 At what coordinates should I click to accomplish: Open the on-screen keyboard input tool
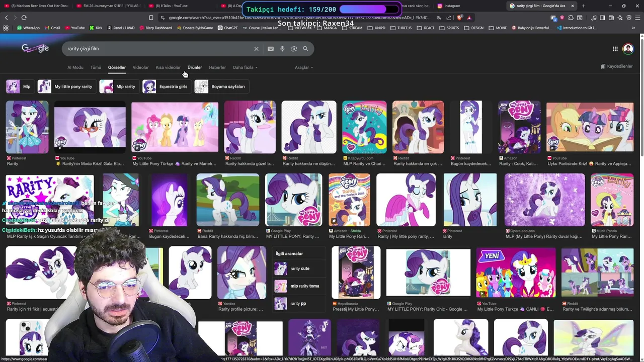click(271, 49)
